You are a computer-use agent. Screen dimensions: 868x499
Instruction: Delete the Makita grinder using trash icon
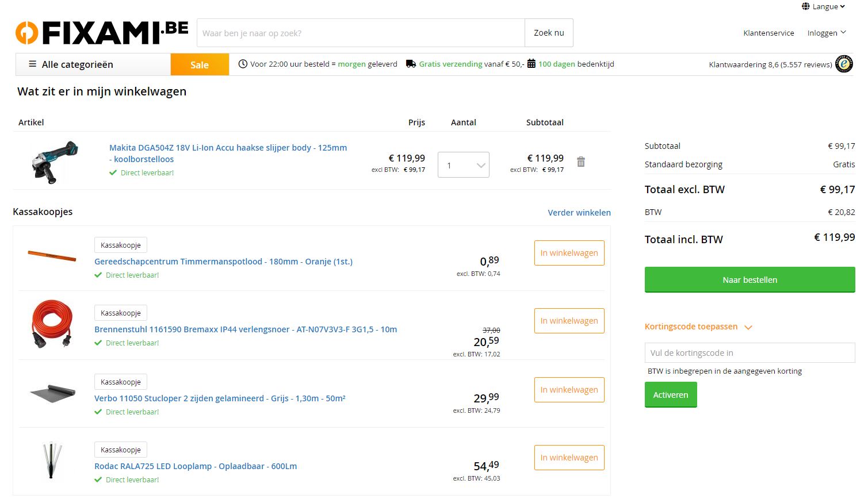click(x=581, y=162)
